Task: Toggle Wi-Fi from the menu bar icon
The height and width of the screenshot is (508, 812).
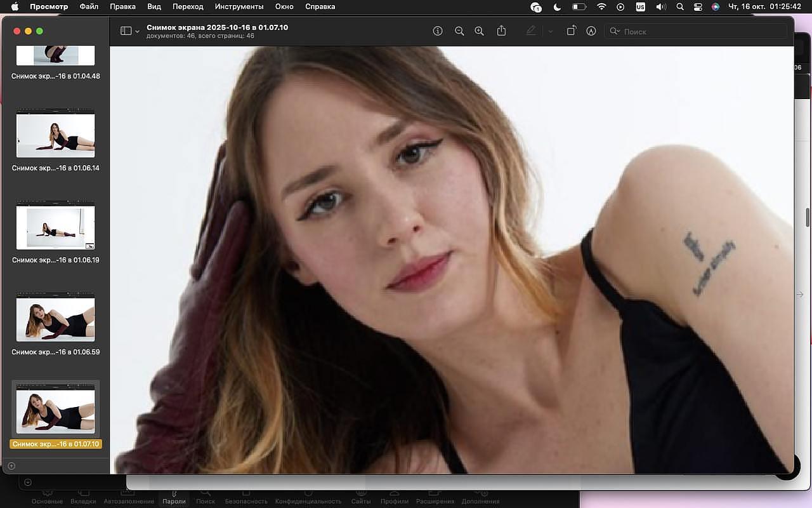Action: pos(601,7)
